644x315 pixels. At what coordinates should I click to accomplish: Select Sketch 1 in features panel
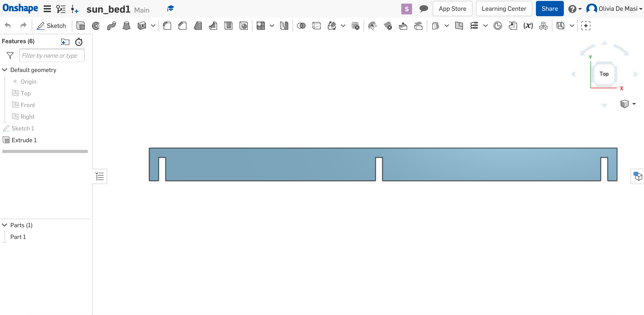click(23, 128)
